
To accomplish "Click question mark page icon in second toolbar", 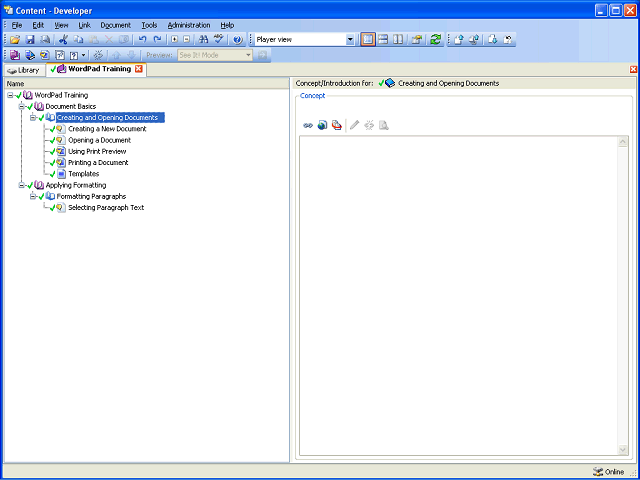I will [74, 55].
